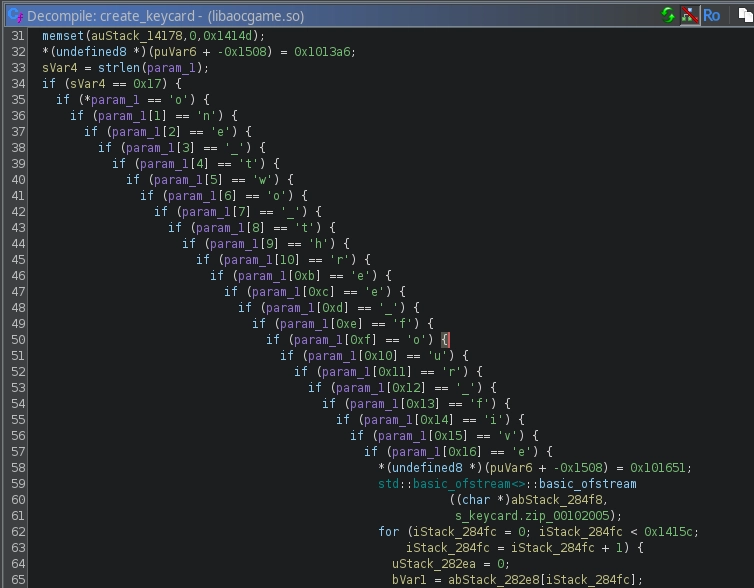Click the green Re-decompile refresh icon
Image resolution: width=754 pixels, height=588 pixels.
click(668, 15)
